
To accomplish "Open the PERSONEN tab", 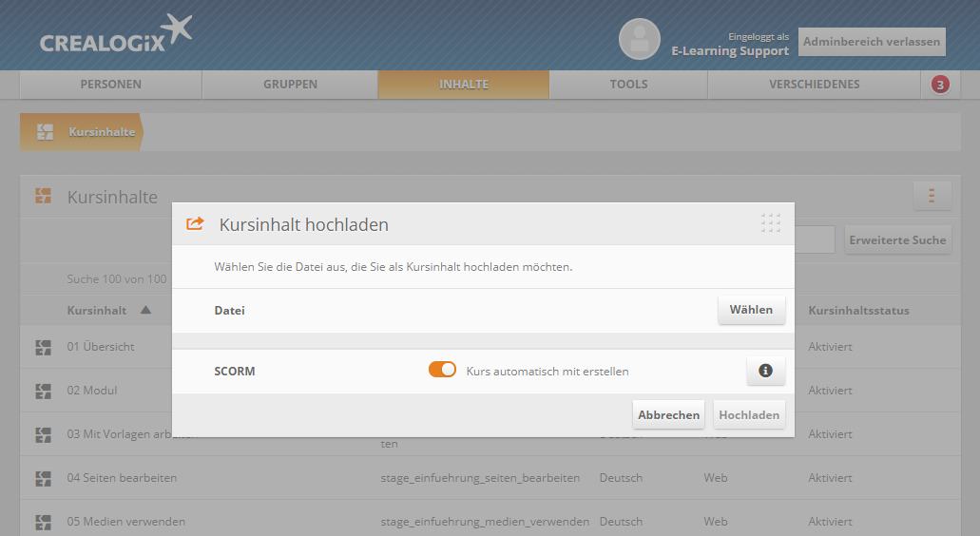I will click(x=110, y=85).
